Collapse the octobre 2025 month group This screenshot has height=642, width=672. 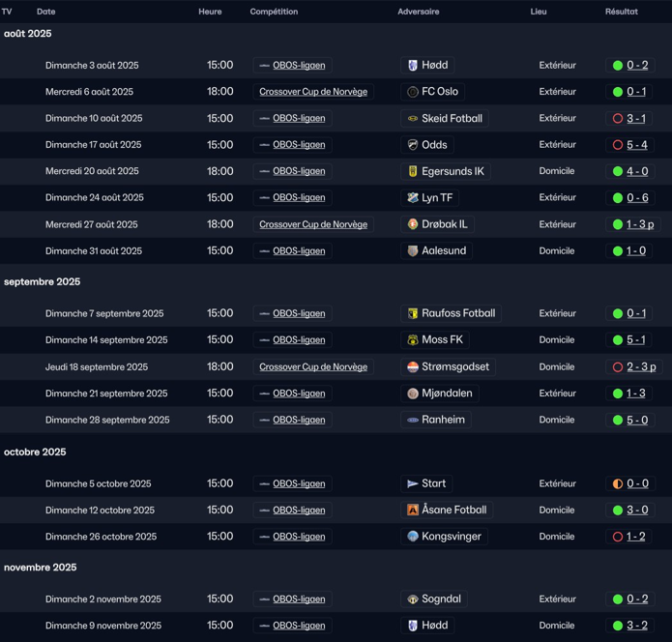[x=35, y=452]
